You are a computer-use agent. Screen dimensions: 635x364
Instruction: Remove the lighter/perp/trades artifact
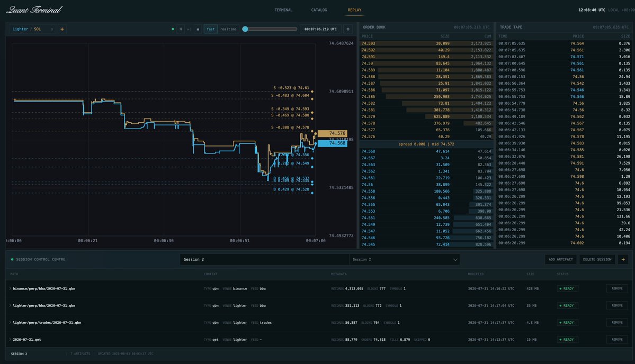click(x=617, y=323)
